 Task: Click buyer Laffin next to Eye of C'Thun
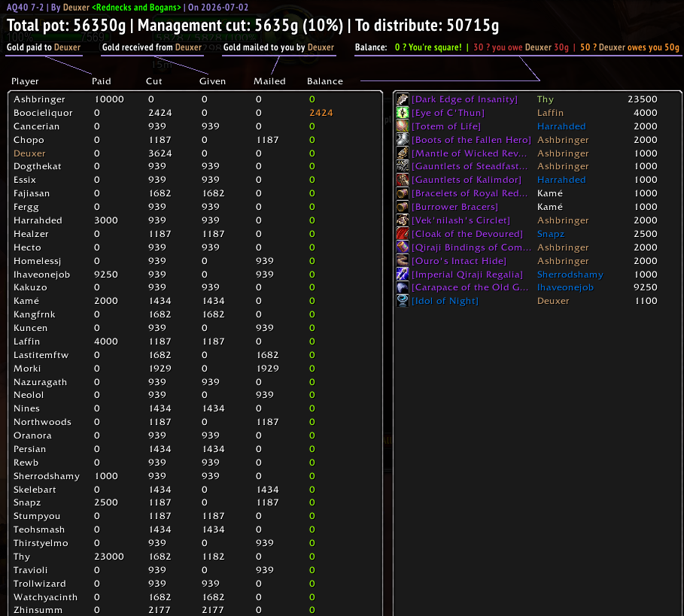point(550,113)
